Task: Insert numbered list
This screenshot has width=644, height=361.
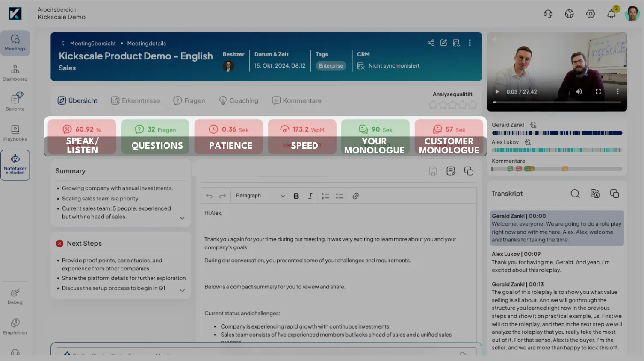Action: [x=325, y=196]
